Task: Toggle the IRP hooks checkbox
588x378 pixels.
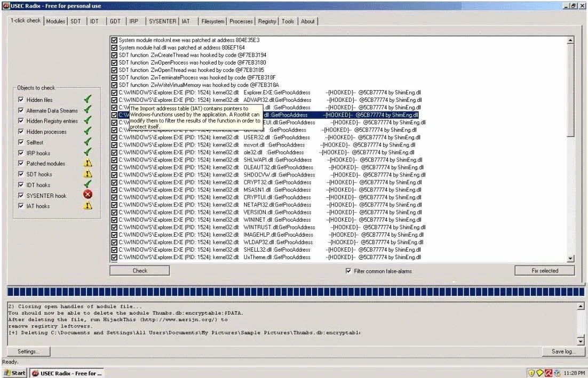Action: 21,153
